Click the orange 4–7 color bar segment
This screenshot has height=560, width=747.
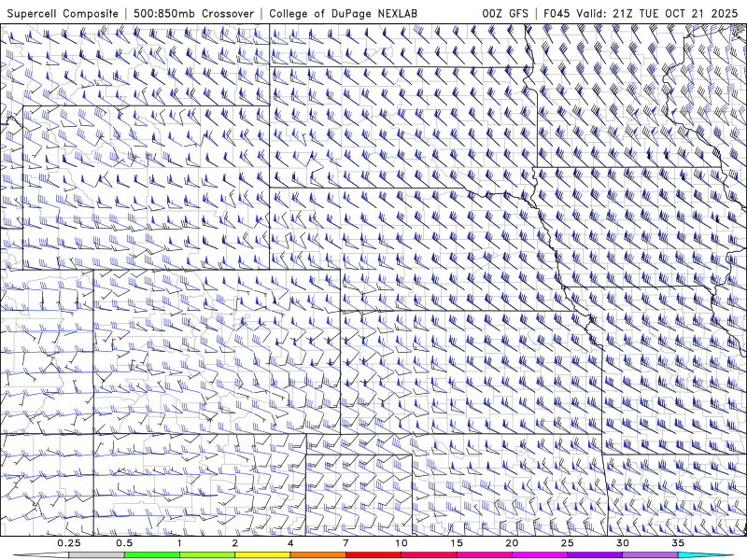point(317,555)
